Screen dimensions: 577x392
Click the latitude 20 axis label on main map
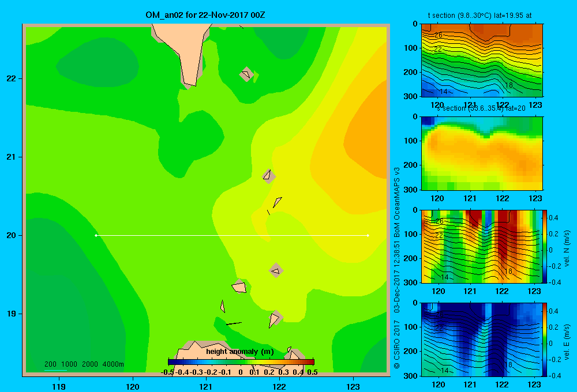point(11,235)
